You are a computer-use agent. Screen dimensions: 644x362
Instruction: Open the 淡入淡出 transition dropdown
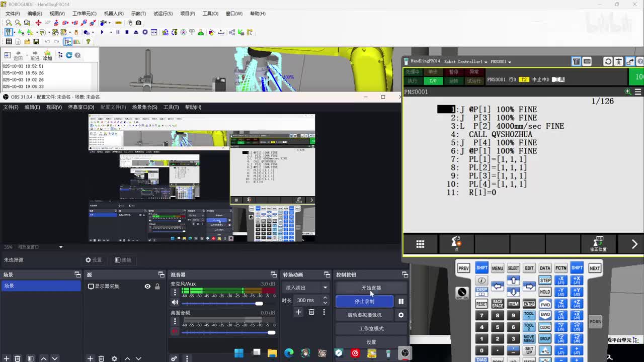click(x=306, y=288)
